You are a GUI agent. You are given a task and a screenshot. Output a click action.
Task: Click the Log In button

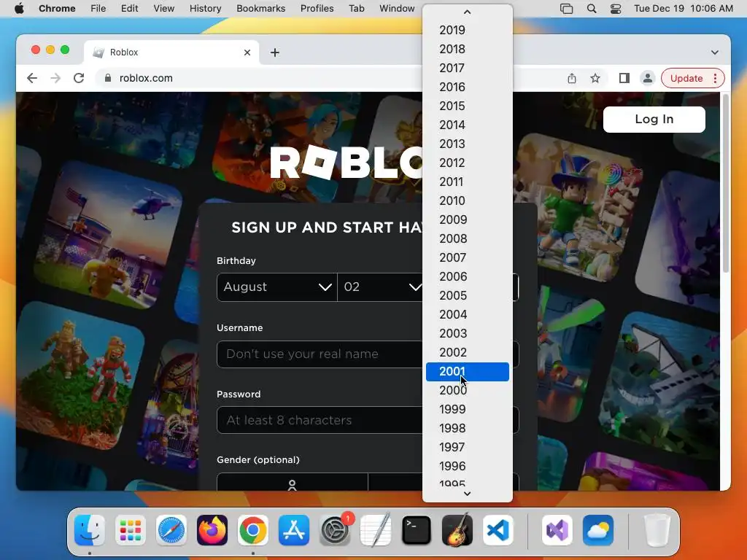[654, 119]
